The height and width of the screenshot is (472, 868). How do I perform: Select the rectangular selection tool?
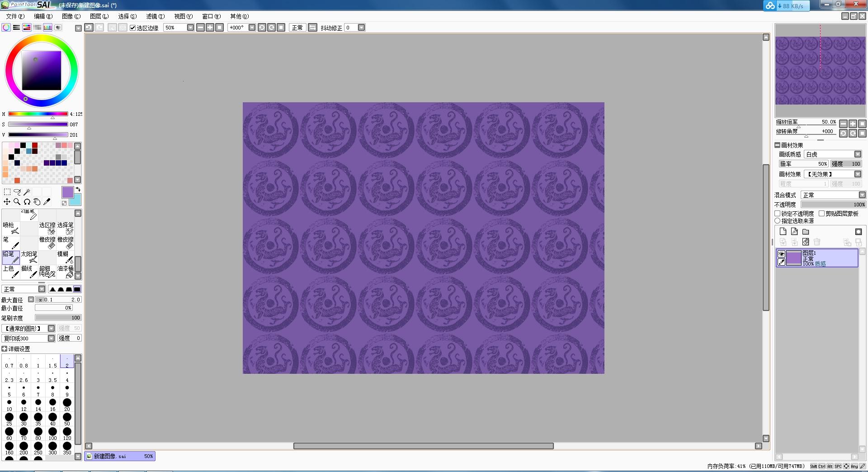click(x=7, y=192)
